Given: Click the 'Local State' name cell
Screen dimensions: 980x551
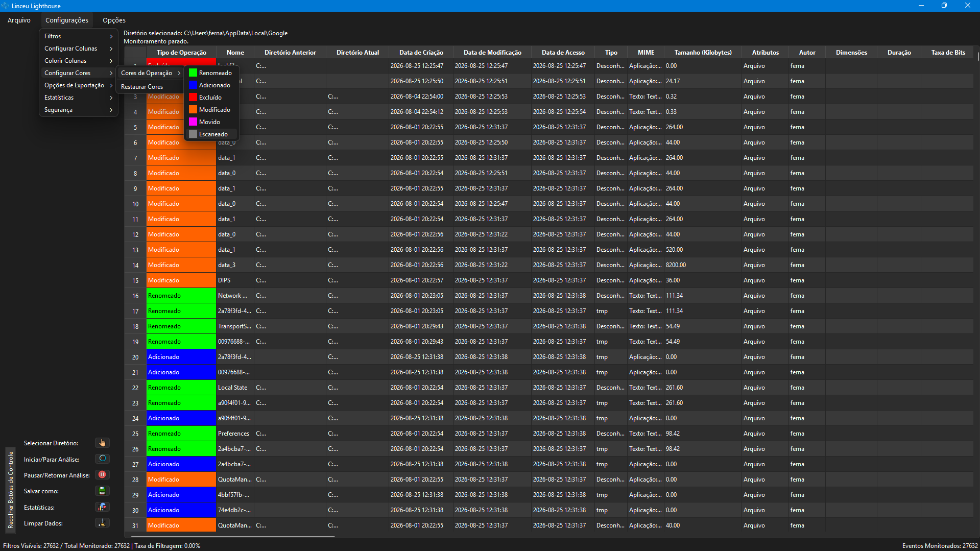Looking at the screenshot, I should pyautogui.click(x=235, y=388).
